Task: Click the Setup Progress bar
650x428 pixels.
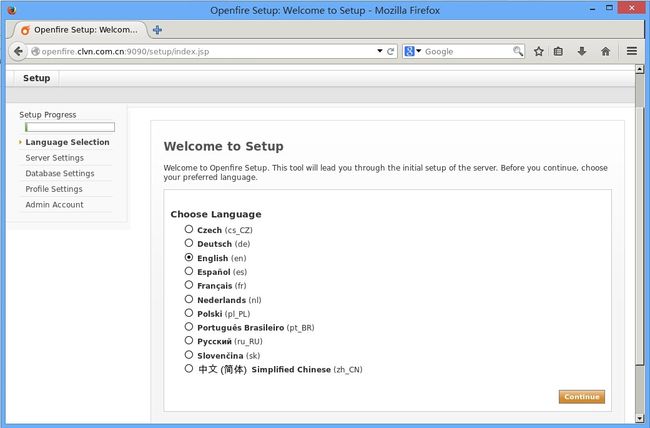Action: [x=70, y=127]
